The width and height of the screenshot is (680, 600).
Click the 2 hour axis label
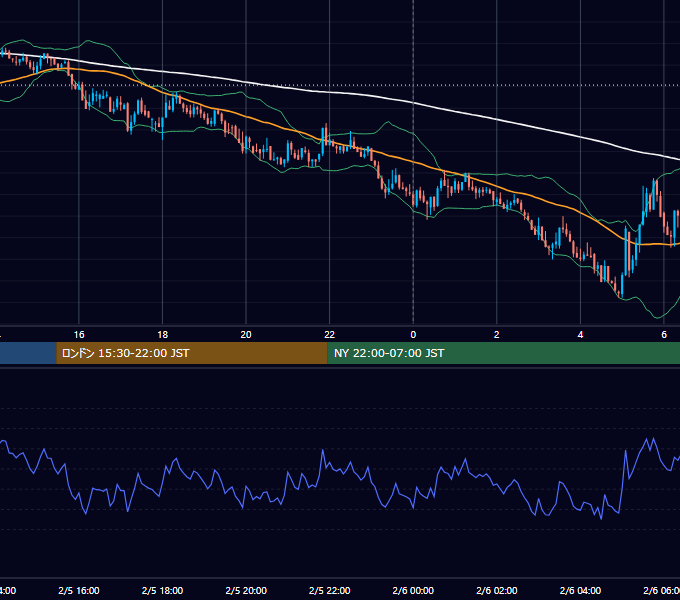(497, 335)
